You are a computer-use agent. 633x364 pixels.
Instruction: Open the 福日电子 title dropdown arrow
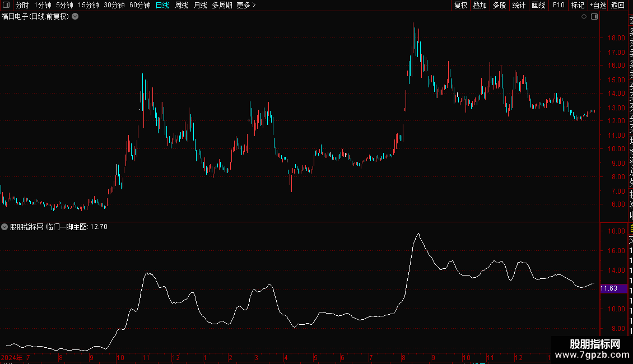(75, 17)
